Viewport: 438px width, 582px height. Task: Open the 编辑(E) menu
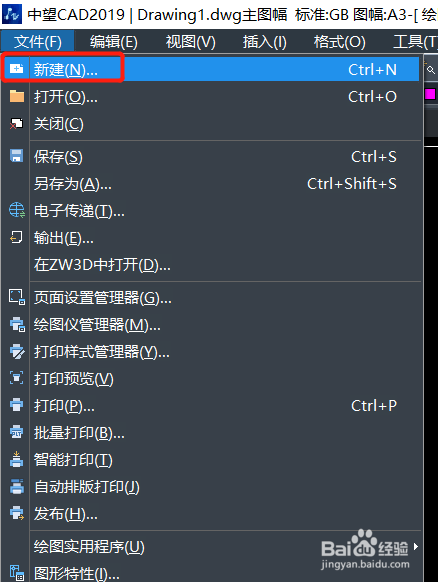(x=114, y=42)
